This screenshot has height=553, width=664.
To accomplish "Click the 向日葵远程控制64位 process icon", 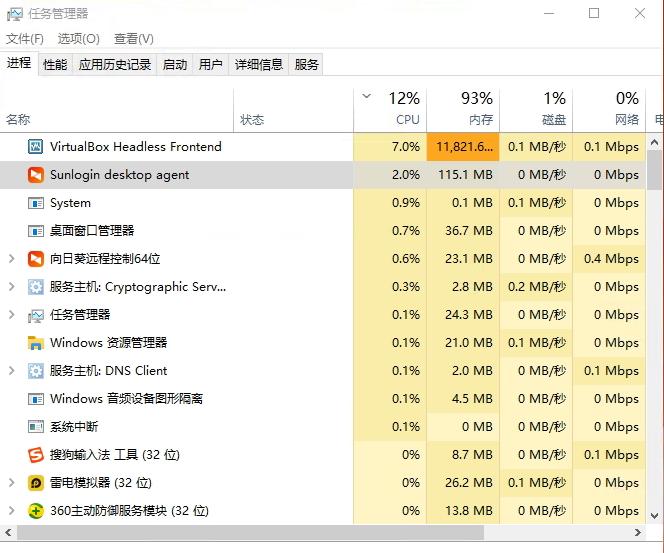I will [x=36, y=259].
